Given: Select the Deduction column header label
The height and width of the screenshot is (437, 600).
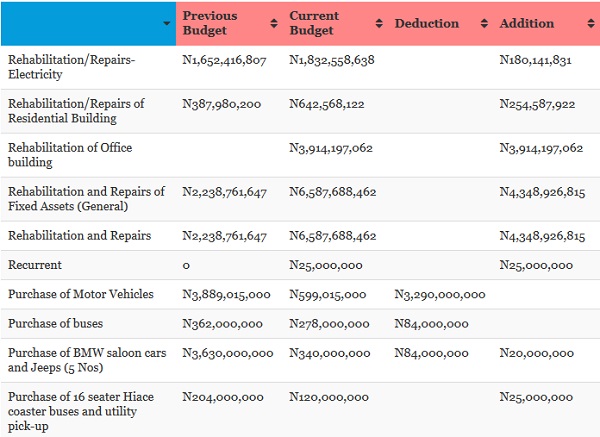Looking at the screenshot, I should coord(427,23).
